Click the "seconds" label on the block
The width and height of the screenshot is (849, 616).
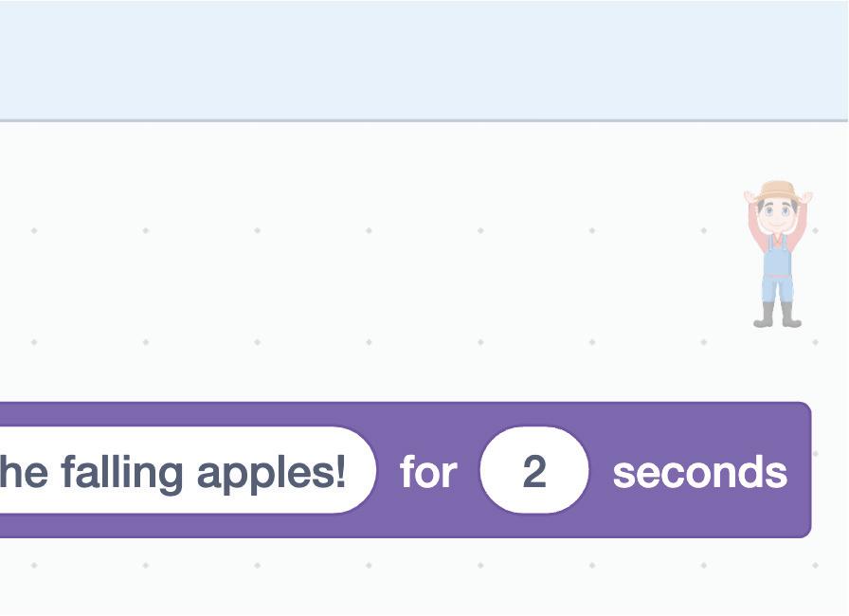pos(699,471)
